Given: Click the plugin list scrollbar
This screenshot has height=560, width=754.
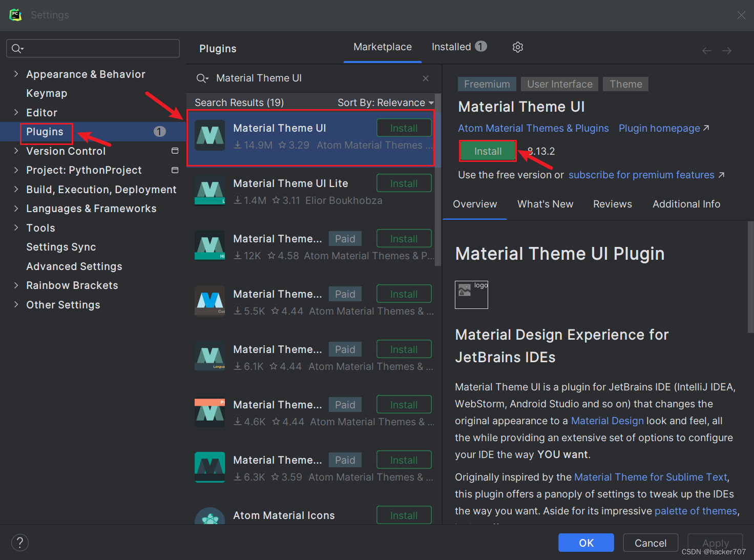Looking at the screenshot, I should (x=438, y=179).
